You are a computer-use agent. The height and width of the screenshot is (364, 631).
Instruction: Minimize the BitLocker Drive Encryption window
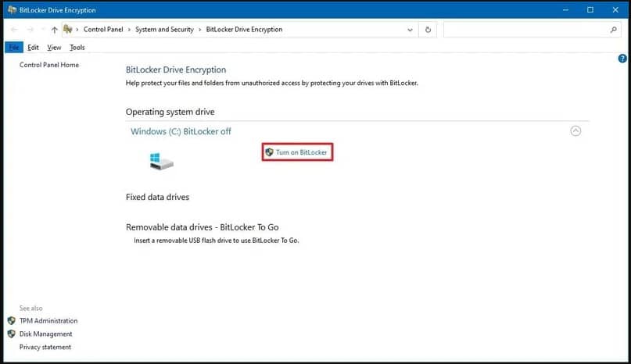pos(565,9)
